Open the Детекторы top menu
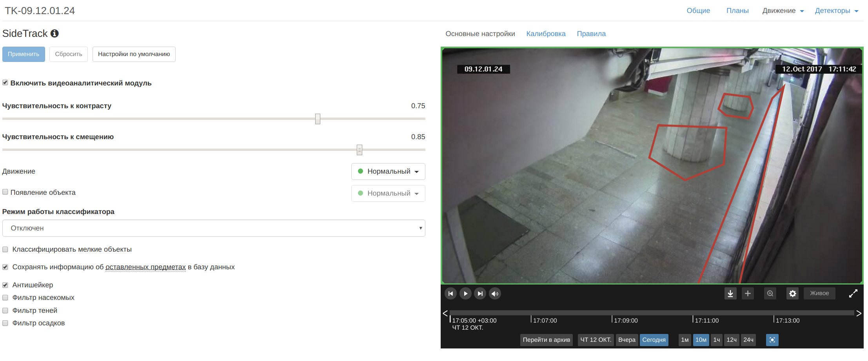868x361 pixels. tap(837, 11)
